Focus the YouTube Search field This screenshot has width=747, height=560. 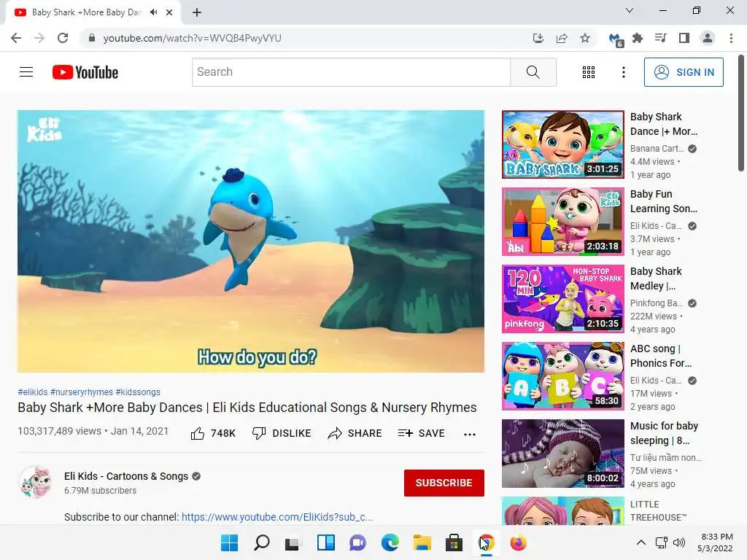pyautogui.click(x=351, y=72)
